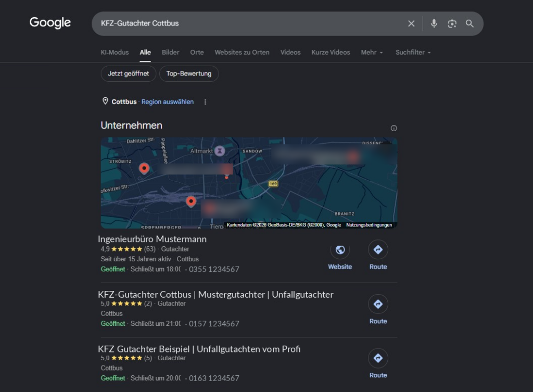This screenshot has width=533, height=392.
Task: Toggle the Jetzt geöffnet filter chip
Action: [129, 73]
